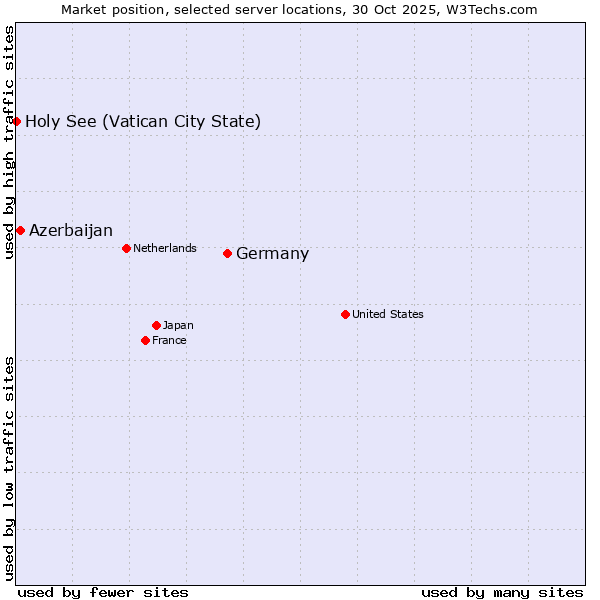600x600 pixels.
Task: Select the red Holy See marker dot
Action: [x=17, y=121]
